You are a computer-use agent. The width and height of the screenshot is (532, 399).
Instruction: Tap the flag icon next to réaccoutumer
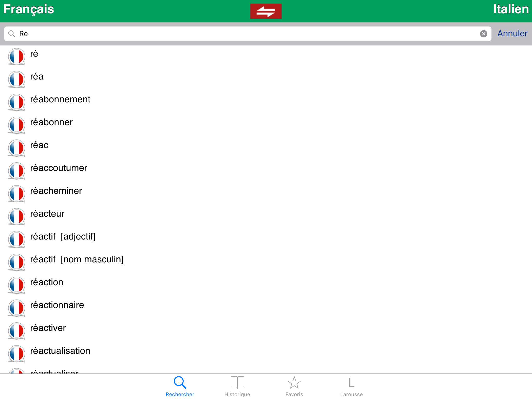[16, 171]
